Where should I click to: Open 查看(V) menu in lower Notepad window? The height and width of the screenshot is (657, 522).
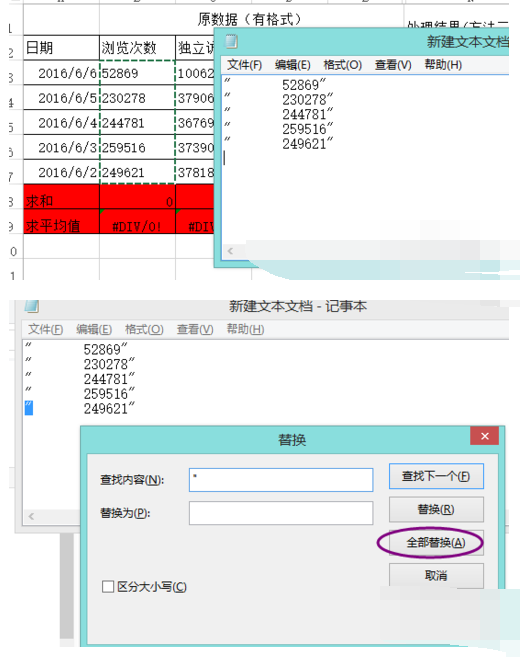tap(195, 329)
